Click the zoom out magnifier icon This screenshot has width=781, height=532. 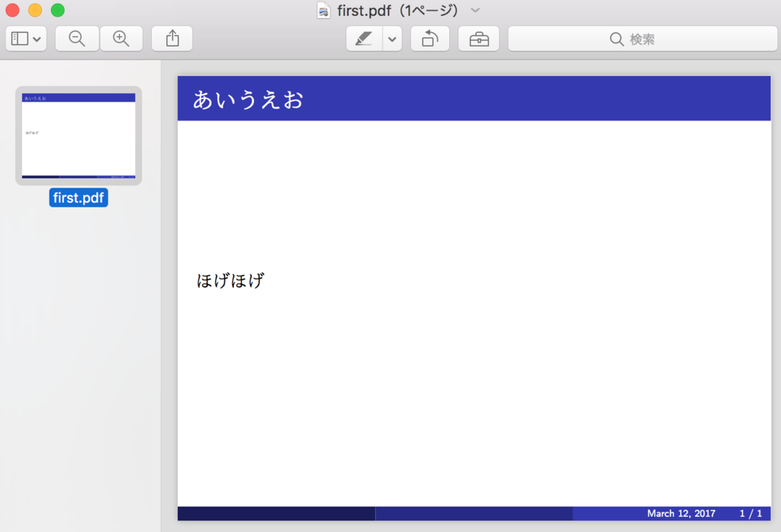77,38
